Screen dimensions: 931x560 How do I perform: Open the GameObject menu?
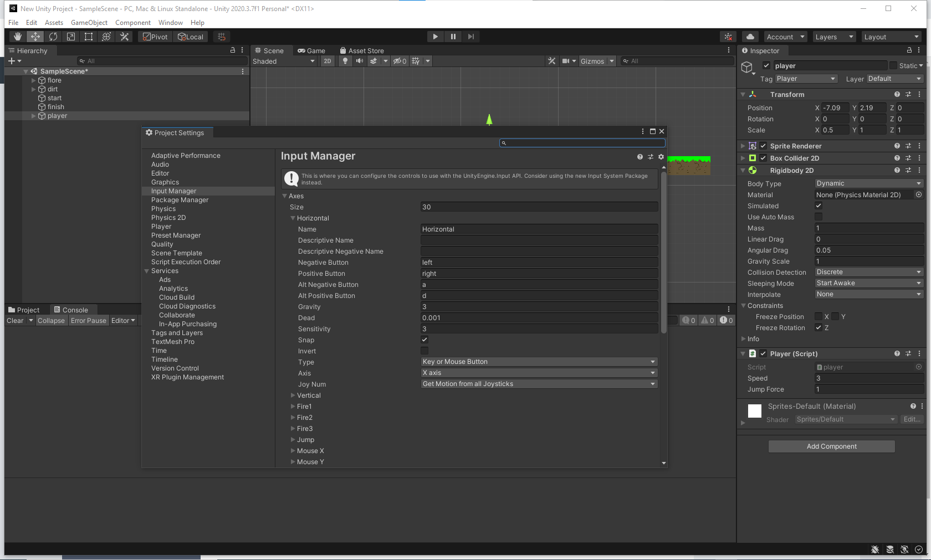[89, 23]
